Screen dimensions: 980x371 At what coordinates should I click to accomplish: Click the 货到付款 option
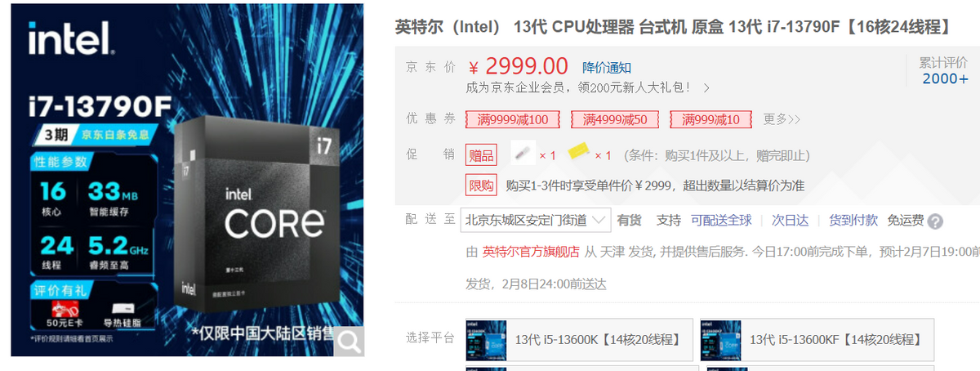853,220
